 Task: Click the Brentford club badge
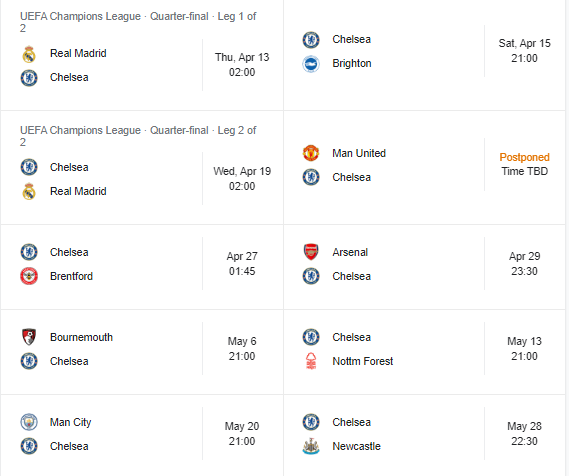coord(29,276)
